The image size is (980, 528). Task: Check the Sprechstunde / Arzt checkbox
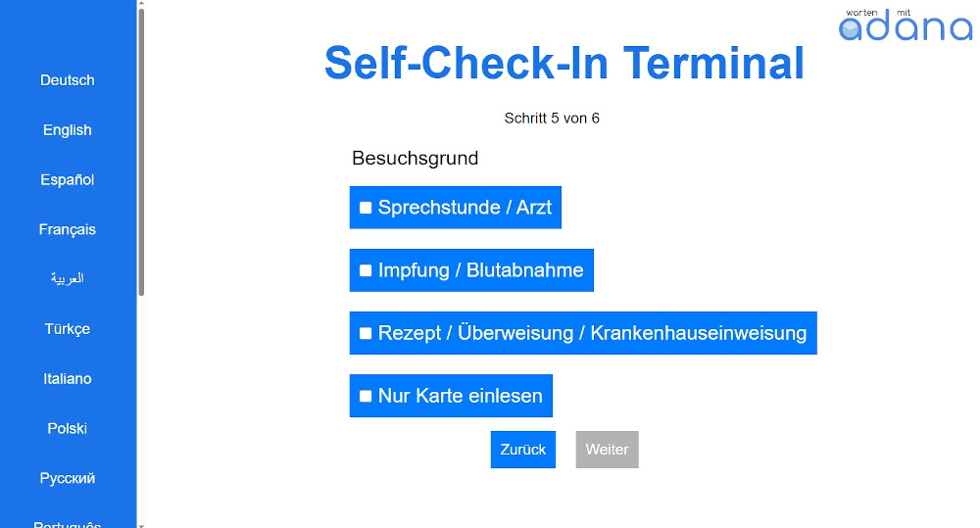pos(366,208)
